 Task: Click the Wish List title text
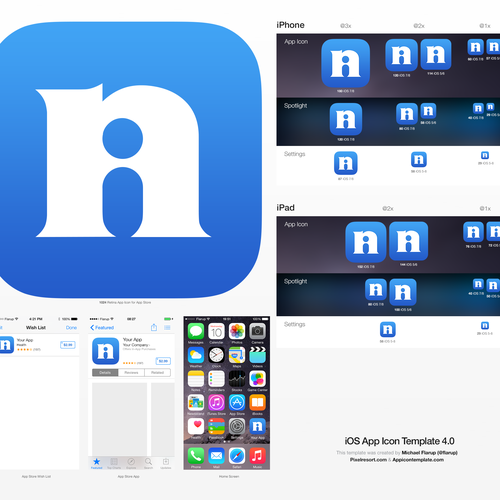tap(36, 328)
